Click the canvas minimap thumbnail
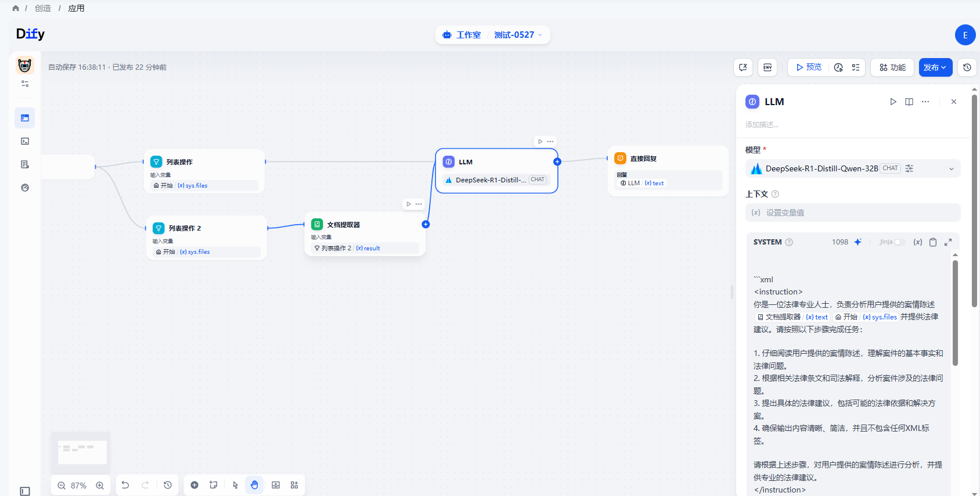This screenshot has height=496, width=980. pyautogui.click(x=81, y=452)
